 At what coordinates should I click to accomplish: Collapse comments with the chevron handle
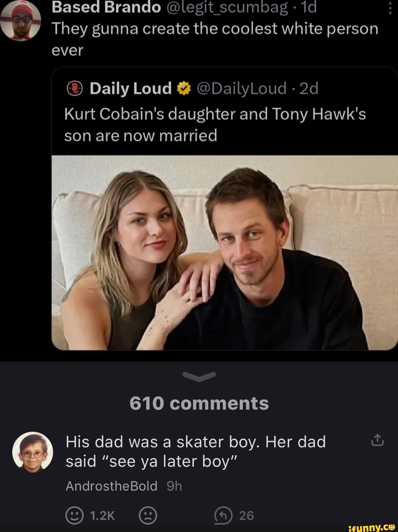pyautogui.click(x=199, y=376)
